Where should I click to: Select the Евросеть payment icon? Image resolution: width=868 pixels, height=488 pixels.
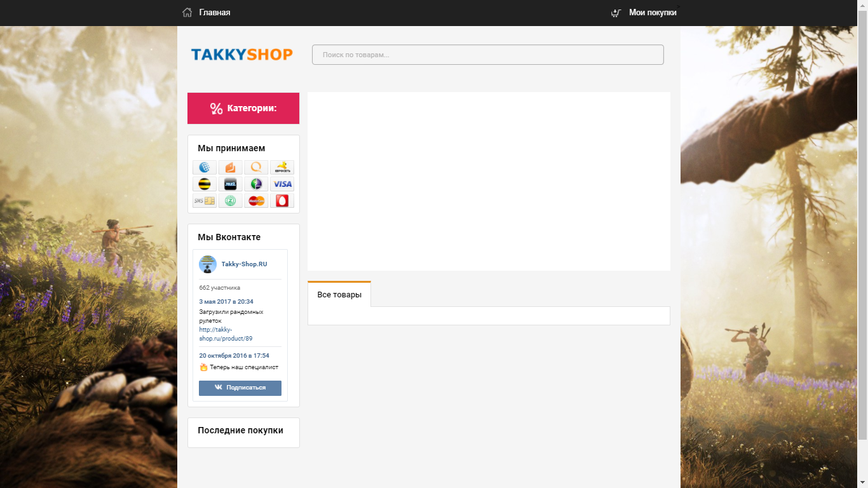(282, 168)
